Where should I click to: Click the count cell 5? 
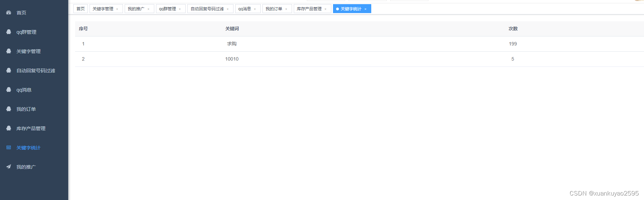513,59
